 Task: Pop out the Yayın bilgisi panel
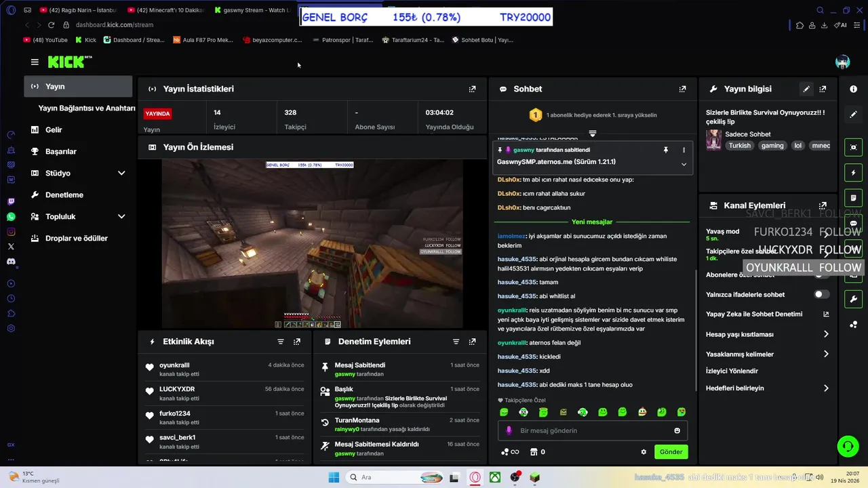tap(823, 89)
